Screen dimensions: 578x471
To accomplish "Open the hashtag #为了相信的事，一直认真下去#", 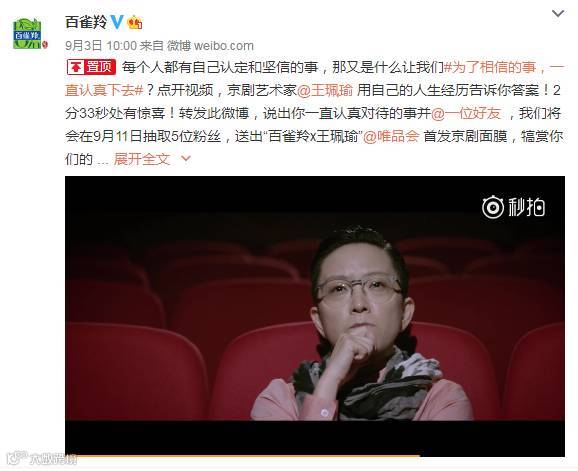I will [314, 78].
